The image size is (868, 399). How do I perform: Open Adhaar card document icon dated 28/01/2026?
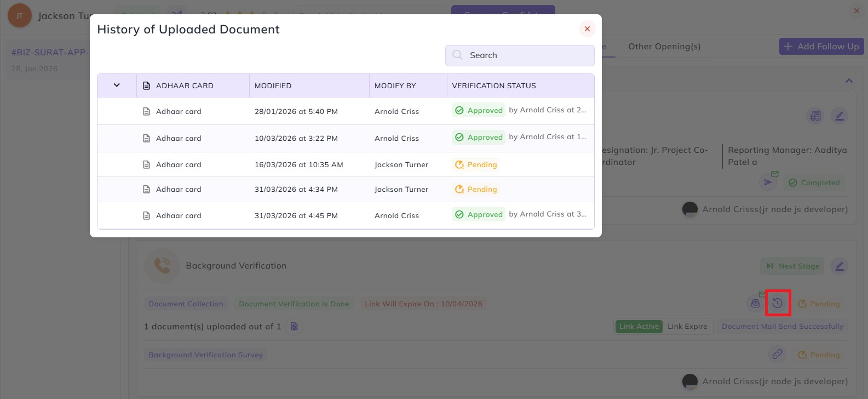(x=146, y=111)
